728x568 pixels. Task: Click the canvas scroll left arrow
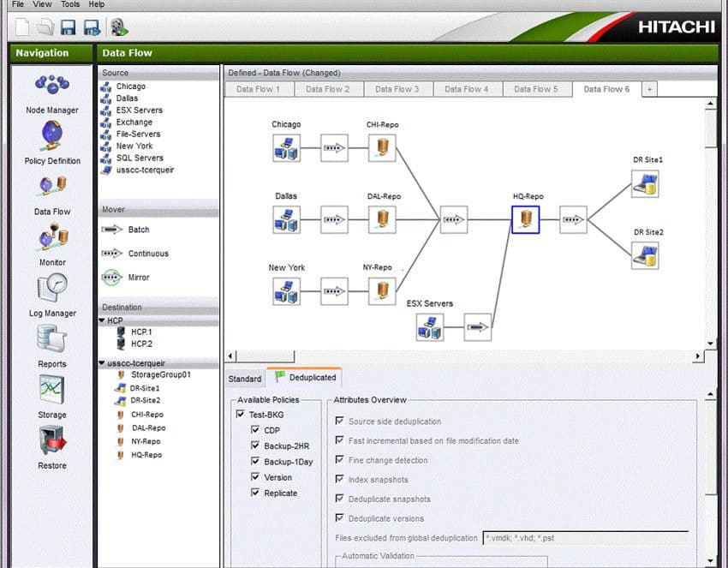(230, 356)
